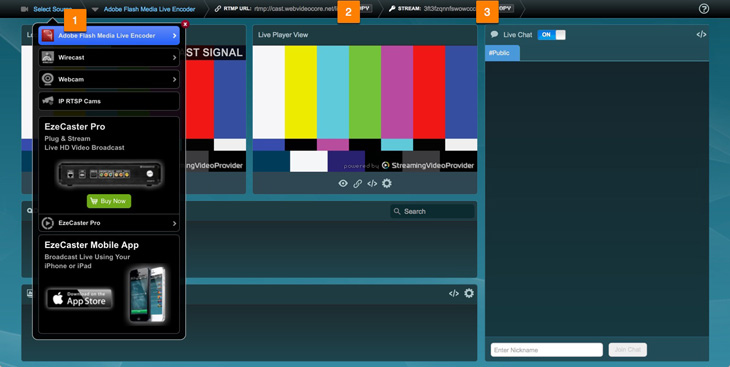The height and width of the screenshot is (367, 730).
Task: Open the Live Player settings gear
Action: (x=387, y=184)
